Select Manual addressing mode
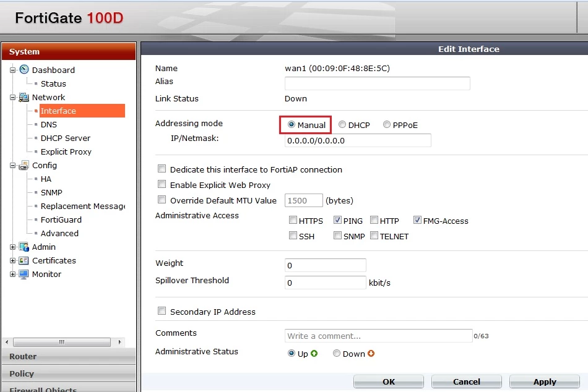Image resolution: width=588 pixels, height=392 pixels. click(x=292, y=124)
